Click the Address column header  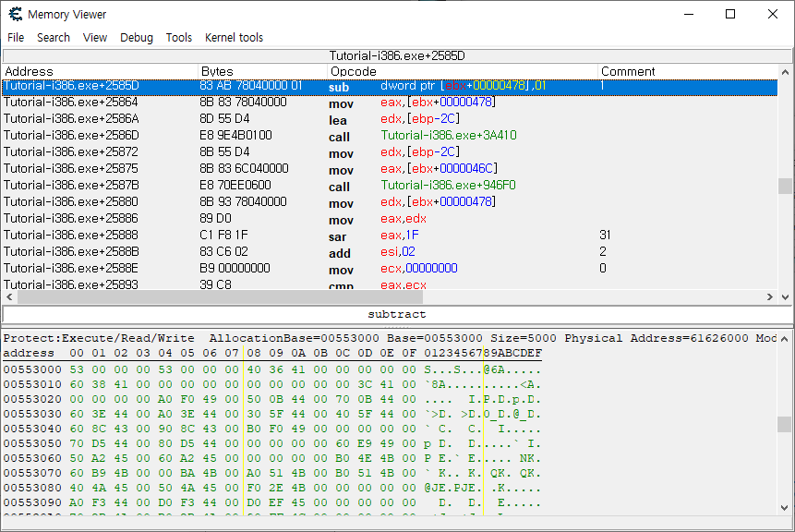[100, 71]
